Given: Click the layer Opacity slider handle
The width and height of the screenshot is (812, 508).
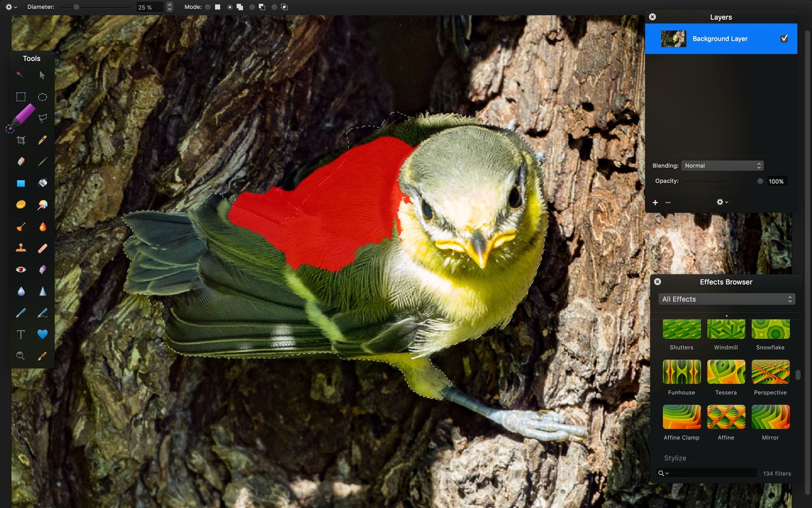Looking at the screenshot, I should 760,181.
